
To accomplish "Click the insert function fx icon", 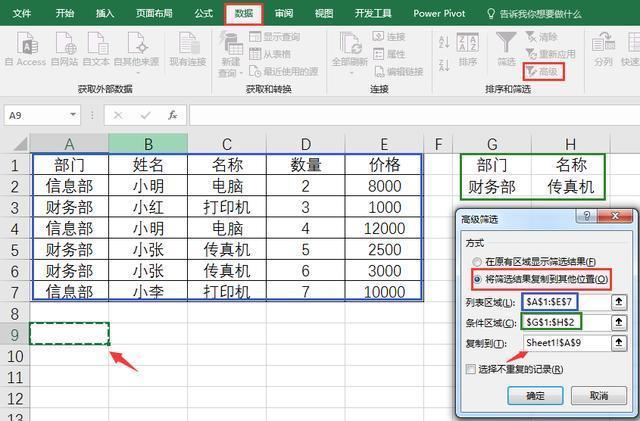I will pos(172,116).
